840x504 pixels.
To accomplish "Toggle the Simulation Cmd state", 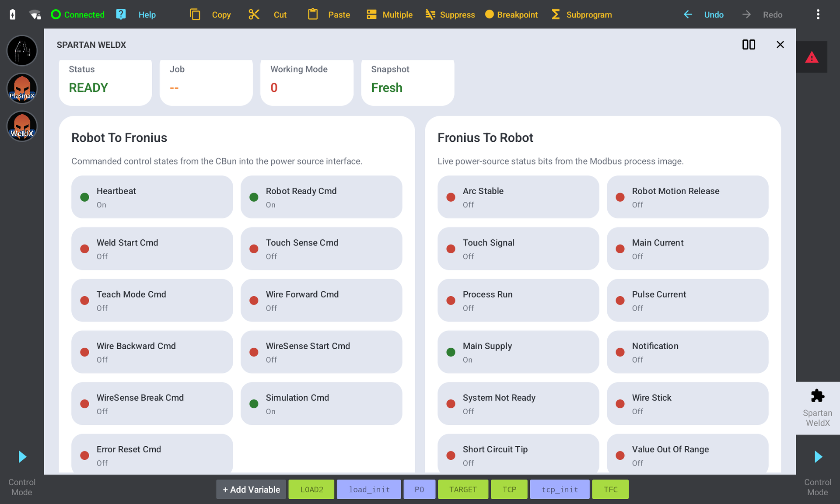I will point(321,403).
